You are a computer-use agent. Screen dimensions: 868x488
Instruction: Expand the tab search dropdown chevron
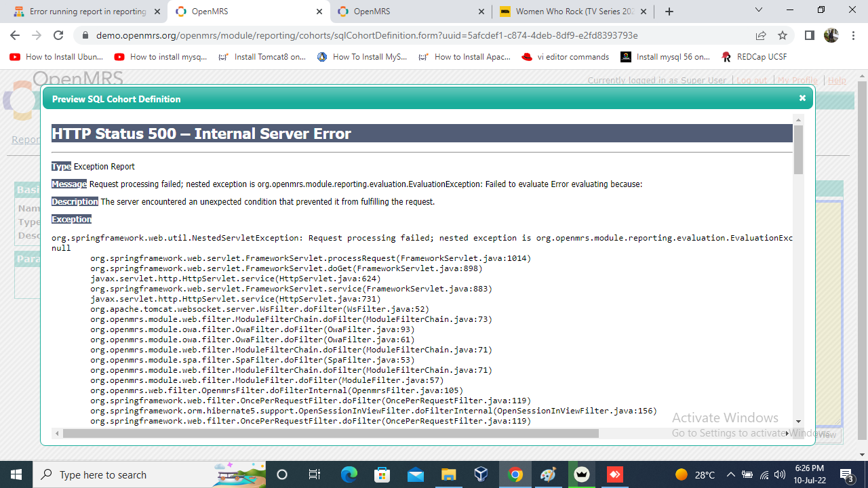759,10
